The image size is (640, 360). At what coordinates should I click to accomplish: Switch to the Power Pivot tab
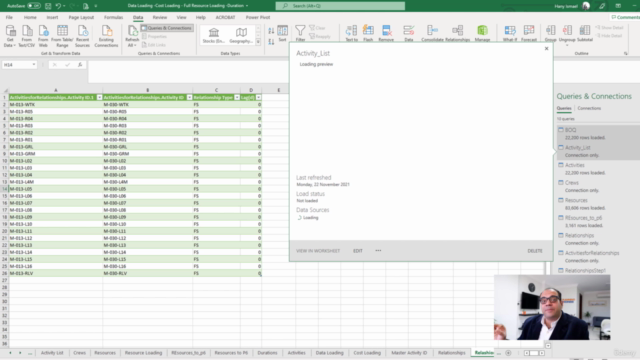click(x=258, y=18)
